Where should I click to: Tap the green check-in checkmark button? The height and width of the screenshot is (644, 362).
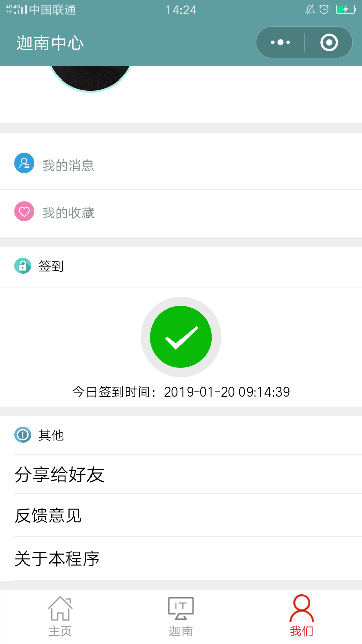point(181,337)
